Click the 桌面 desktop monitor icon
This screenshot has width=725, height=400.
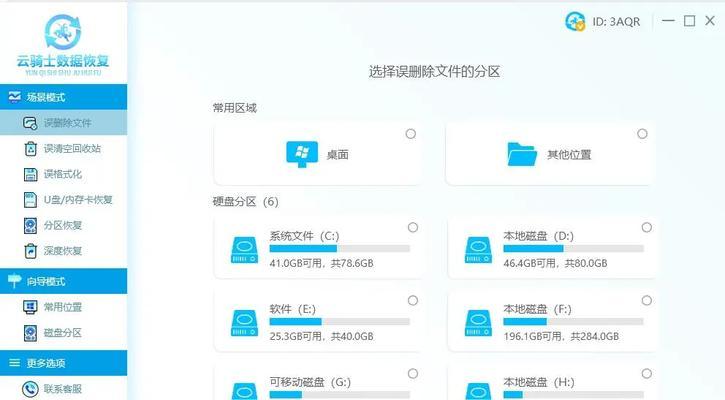point(302,154)
